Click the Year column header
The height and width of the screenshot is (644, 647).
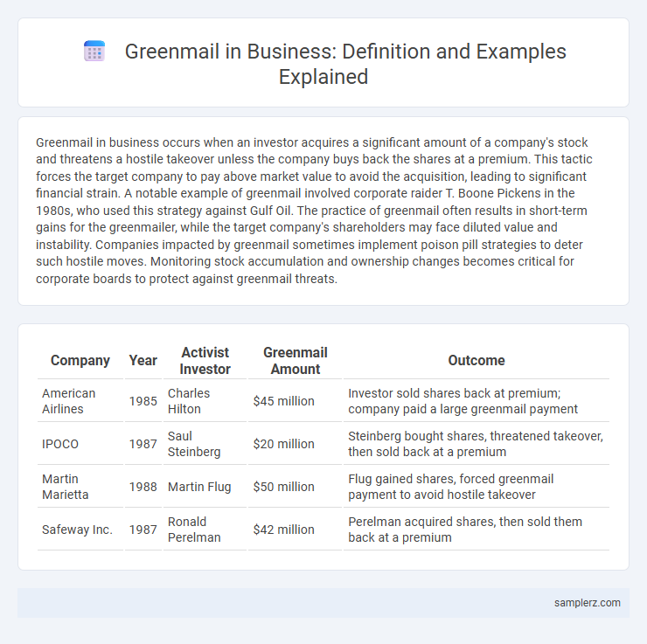(x=143, y=360)
